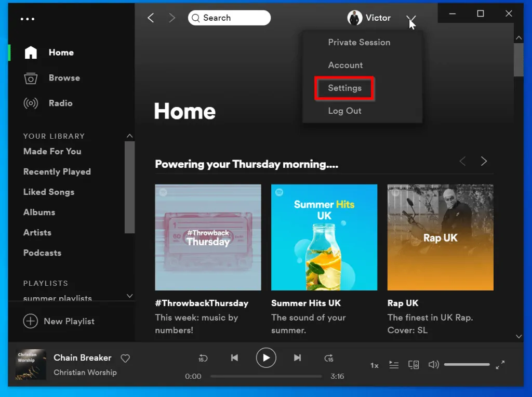532x397 pixels.
Task: Click the skip back 15 seconds icon
Action: [x=203, y=358]
